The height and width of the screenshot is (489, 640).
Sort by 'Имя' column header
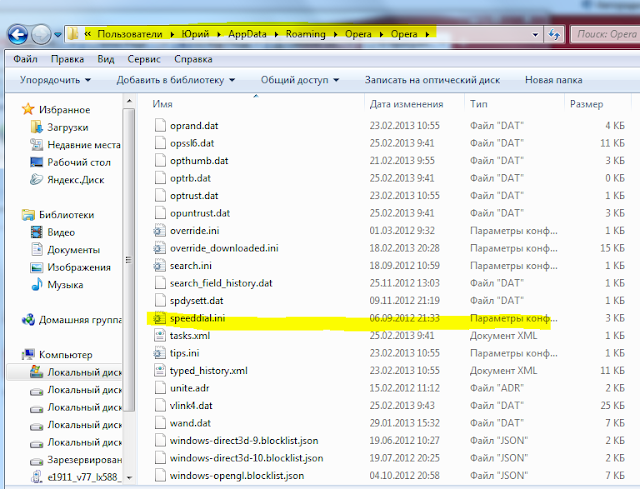pos(162,104)
